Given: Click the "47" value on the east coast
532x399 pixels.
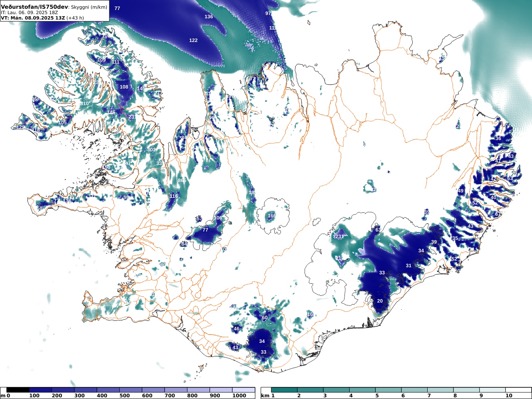Looking at the screenshot, I should [x=498, y=161].
